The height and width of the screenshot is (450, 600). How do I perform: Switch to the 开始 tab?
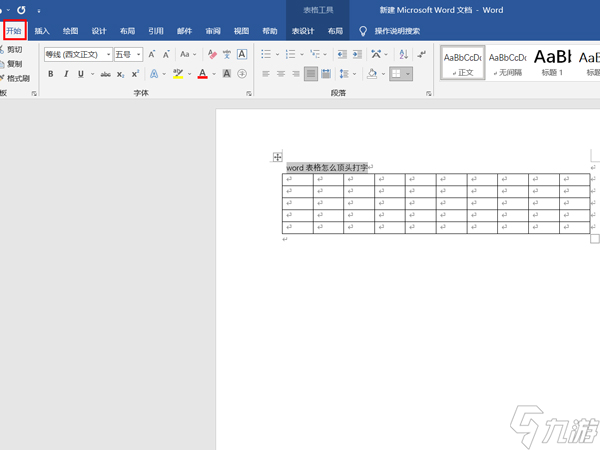point(15,31)
